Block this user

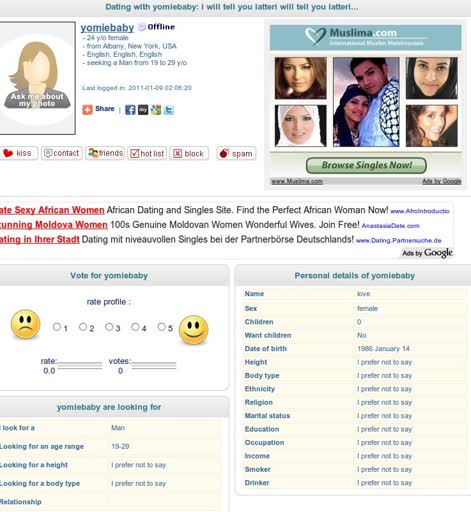(189, 153)
